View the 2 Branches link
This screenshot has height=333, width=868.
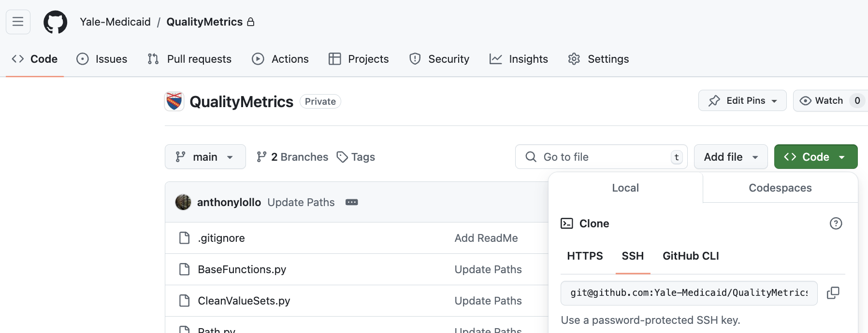(292, 157)
